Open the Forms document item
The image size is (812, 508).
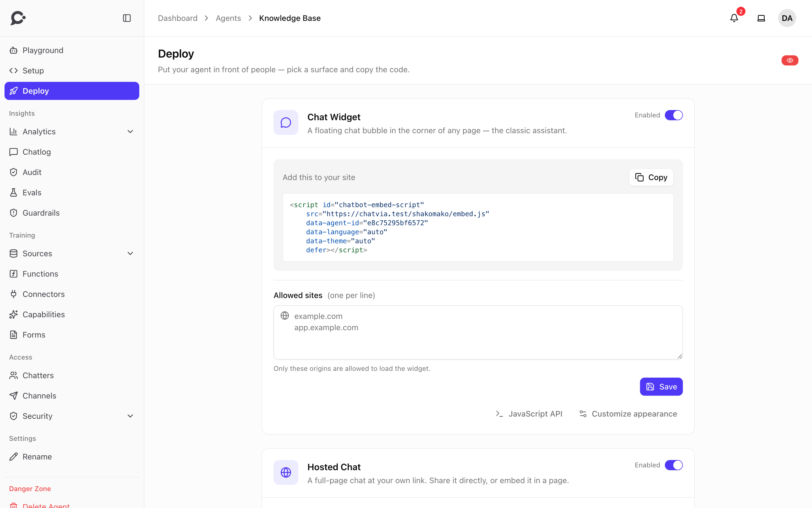tap(72, 335)
